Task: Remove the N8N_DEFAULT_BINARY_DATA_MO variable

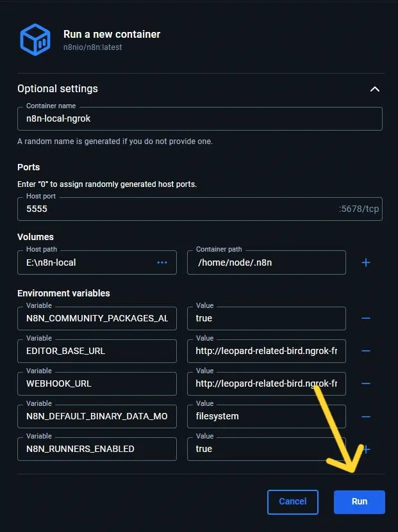Action: (366, 416)
